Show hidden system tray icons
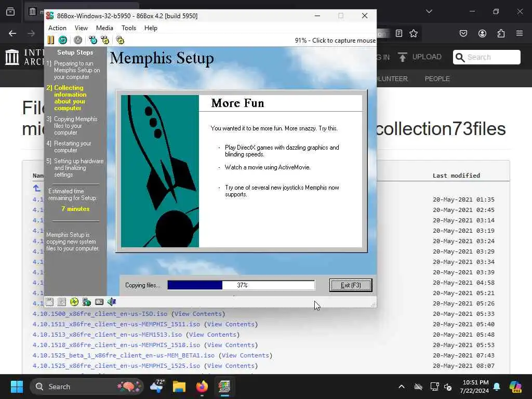 point(402,387)
